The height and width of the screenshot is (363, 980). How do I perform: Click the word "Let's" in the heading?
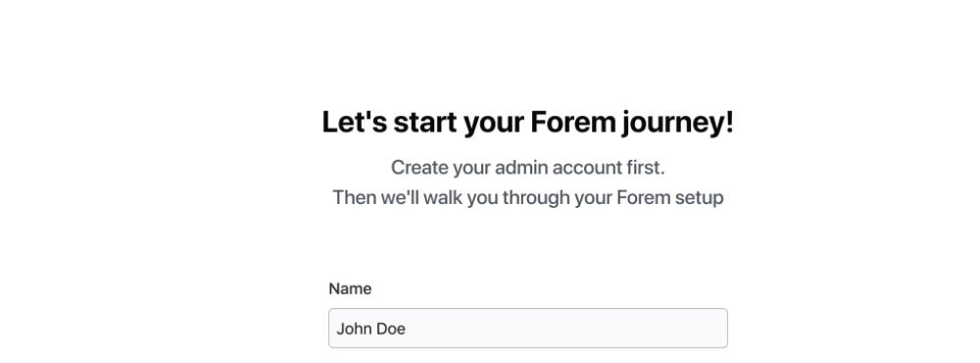tap(355, 123)
